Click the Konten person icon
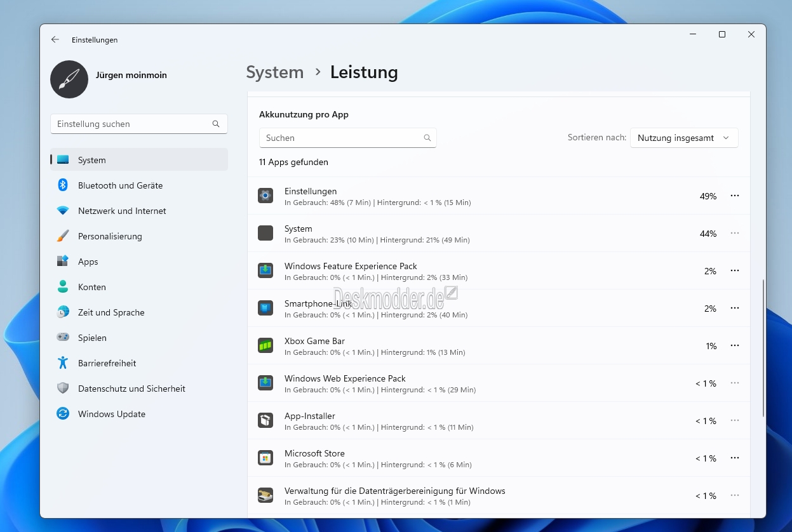Image resolution: width=792 pixels, height=532 pixels. pos(62,286)
